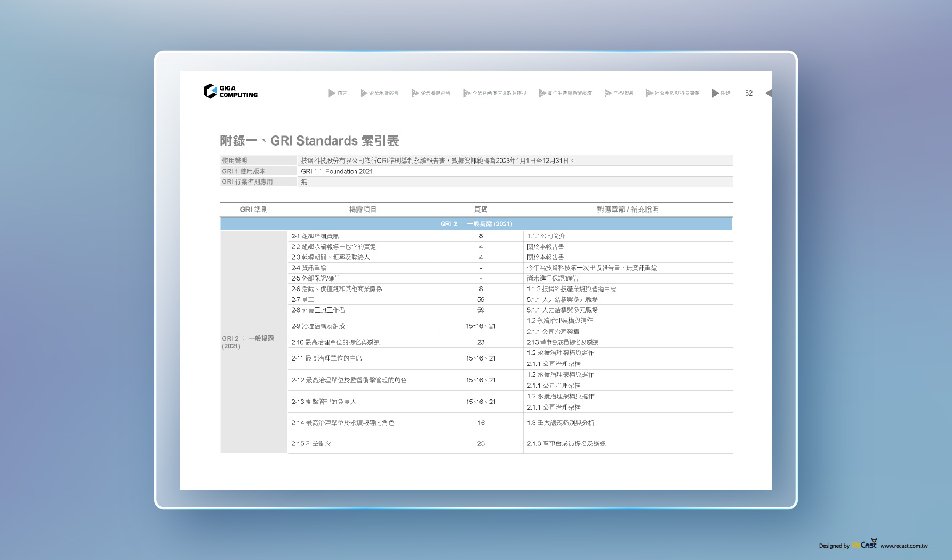Click the 使用聲明 label cell
This screenshot has width=952, height=560.
pos(258,161)
